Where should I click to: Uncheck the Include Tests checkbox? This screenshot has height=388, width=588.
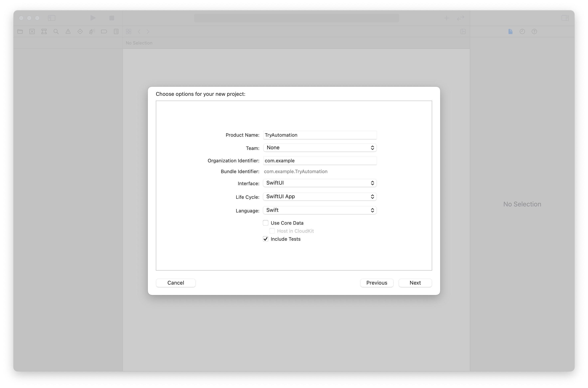265,239
